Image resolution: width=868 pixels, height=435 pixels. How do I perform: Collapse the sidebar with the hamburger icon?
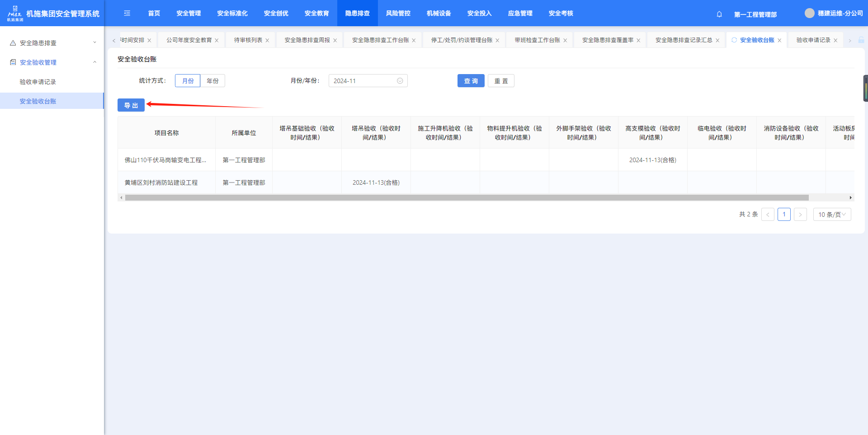click(127, 13)
